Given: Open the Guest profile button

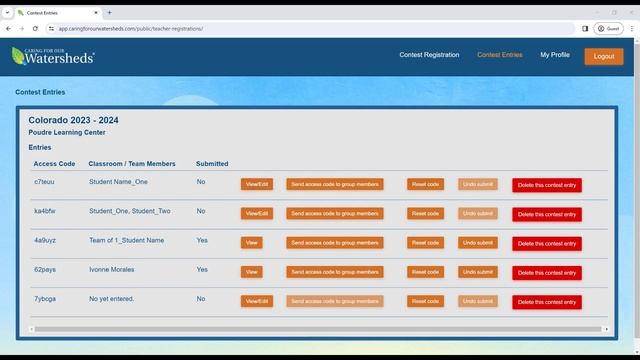Looking at the screenshot, I should [609, 29].
